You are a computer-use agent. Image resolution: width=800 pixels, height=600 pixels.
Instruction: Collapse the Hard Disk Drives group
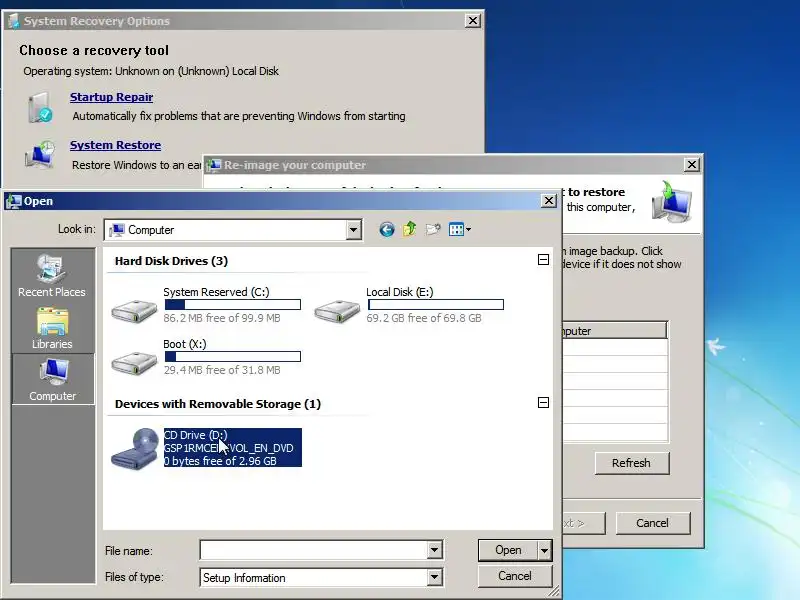(x=543, y=260)
